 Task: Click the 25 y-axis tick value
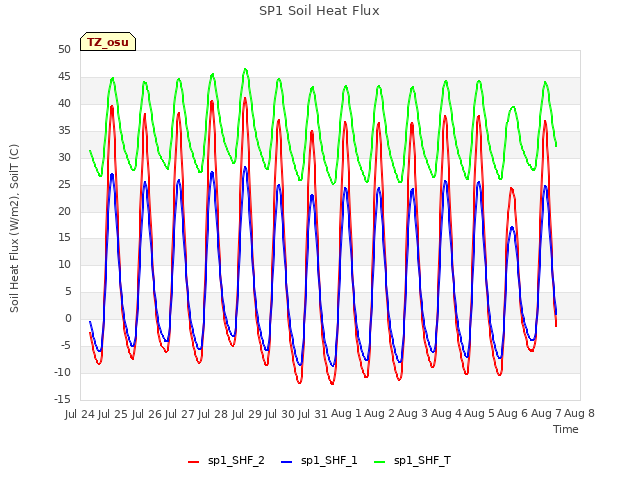(x=64, y=184)
